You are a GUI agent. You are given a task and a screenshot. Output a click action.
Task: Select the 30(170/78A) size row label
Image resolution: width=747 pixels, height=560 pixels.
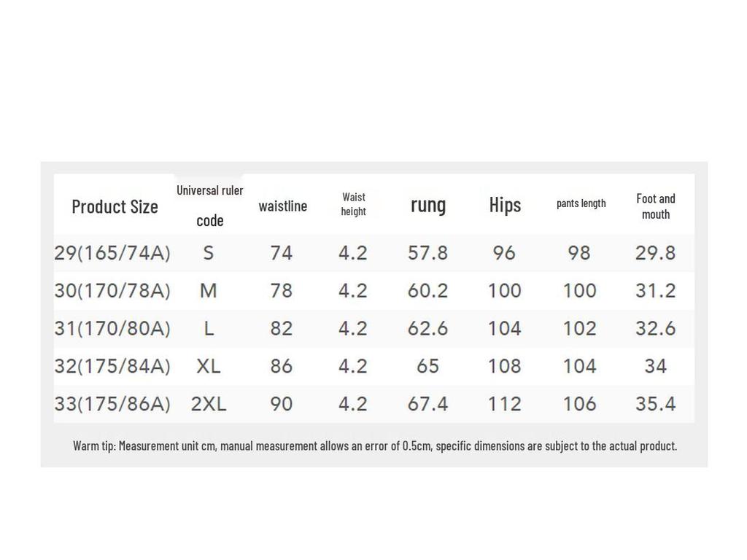(x=112, y=291)
